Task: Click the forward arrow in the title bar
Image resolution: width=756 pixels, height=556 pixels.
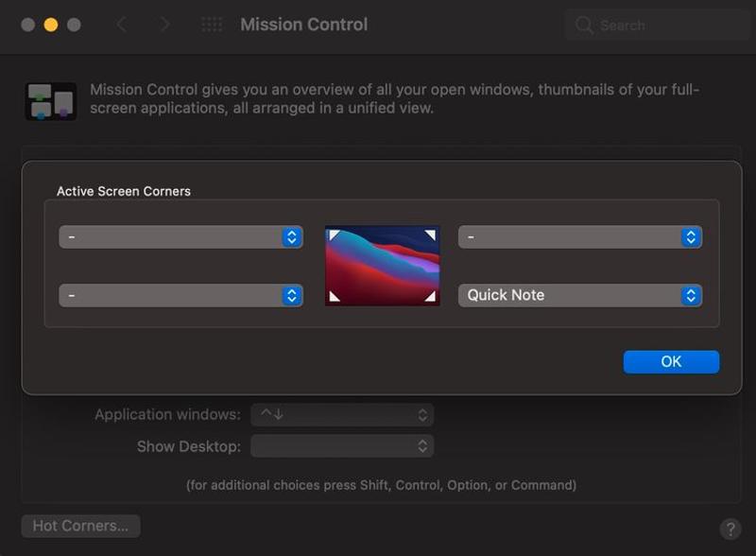Action: pyautogui.click(x=164, y=25)
